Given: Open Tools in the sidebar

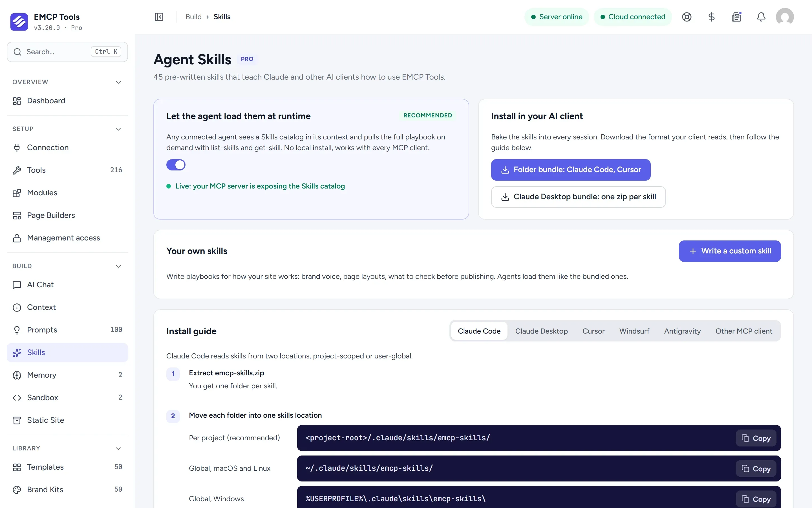Looking at the screenshot, I should tap(67, 170).
